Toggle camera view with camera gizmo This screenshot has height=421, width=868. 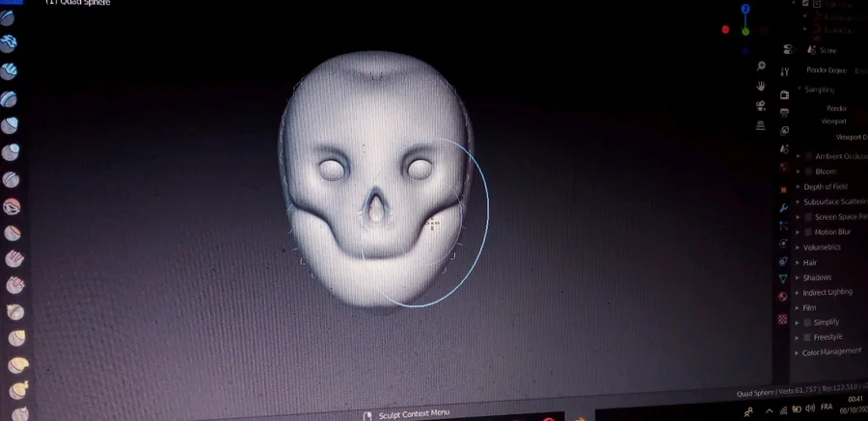coord(761,106)
